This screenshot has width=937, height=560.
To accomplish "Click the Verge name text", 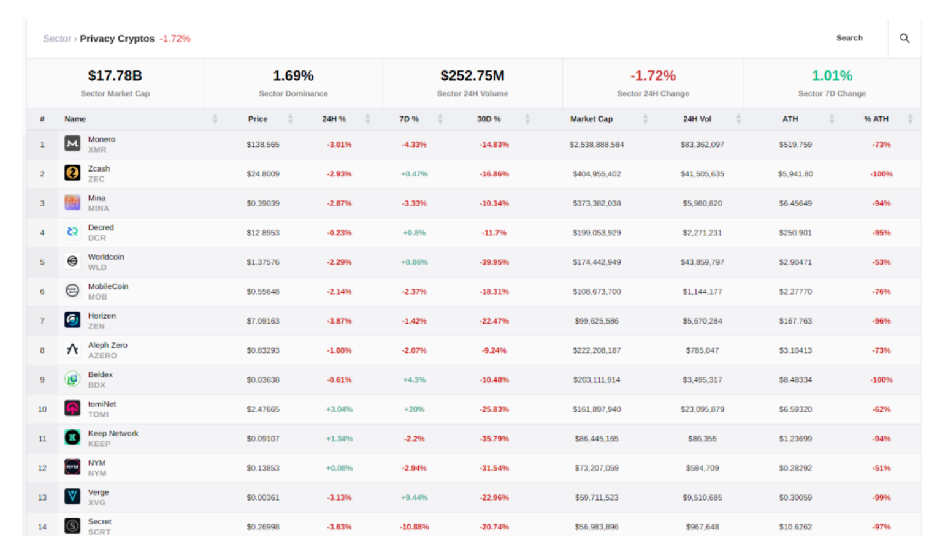I will [x=98, y=493].
